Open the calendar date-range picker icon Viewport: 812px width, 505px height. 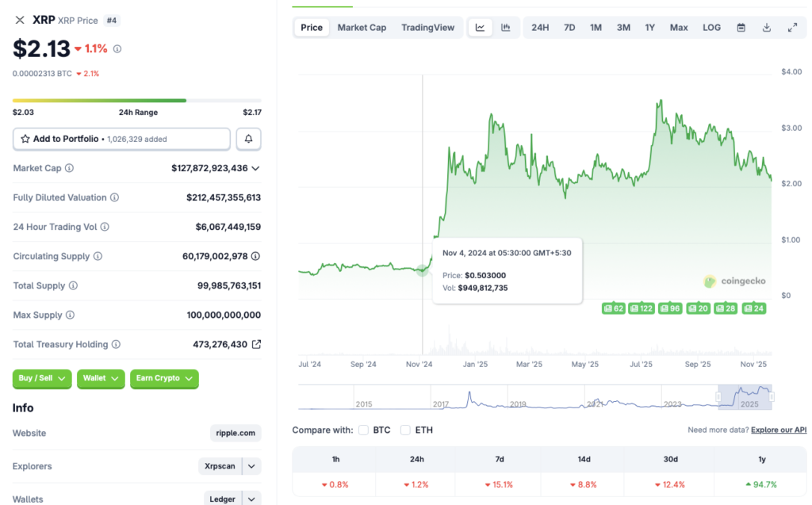(741, 27)
